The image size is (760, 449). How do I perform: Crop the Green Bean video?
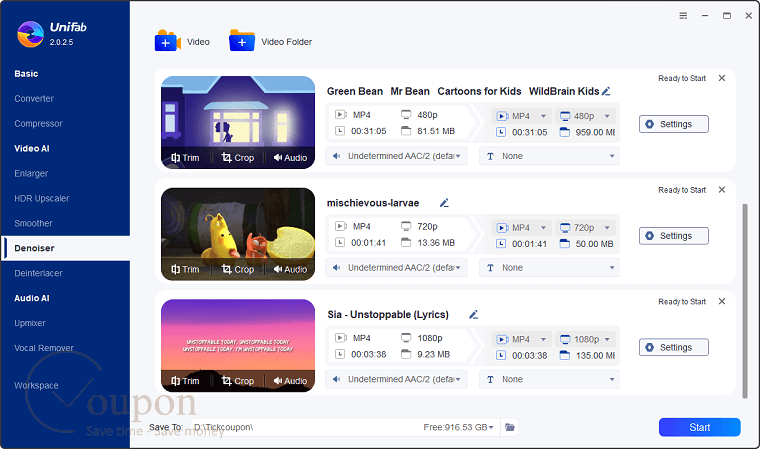(238, 158)
